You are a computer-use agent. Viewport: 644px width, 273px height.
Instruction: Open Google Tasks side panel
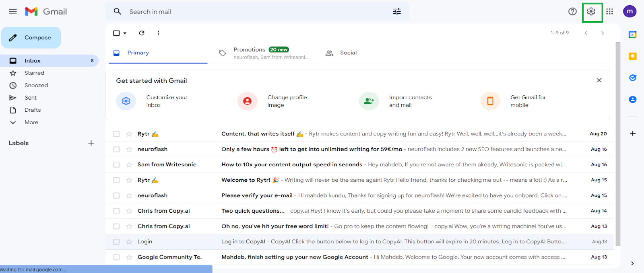(x=633, y=78)
